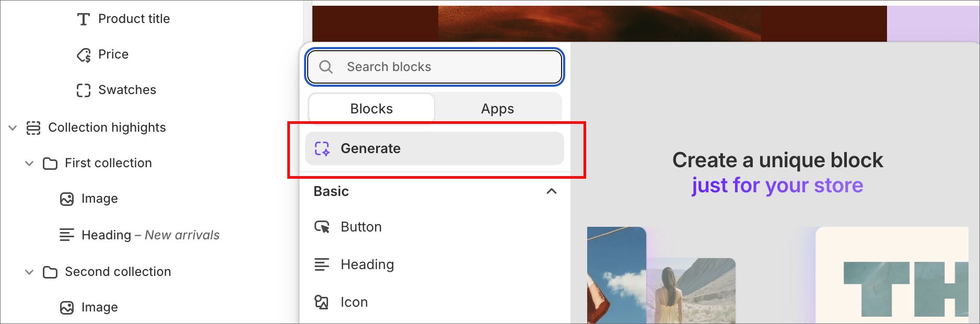Click the Button block cursor icon
The image size is (980, 324).
[x=322, y=227]
